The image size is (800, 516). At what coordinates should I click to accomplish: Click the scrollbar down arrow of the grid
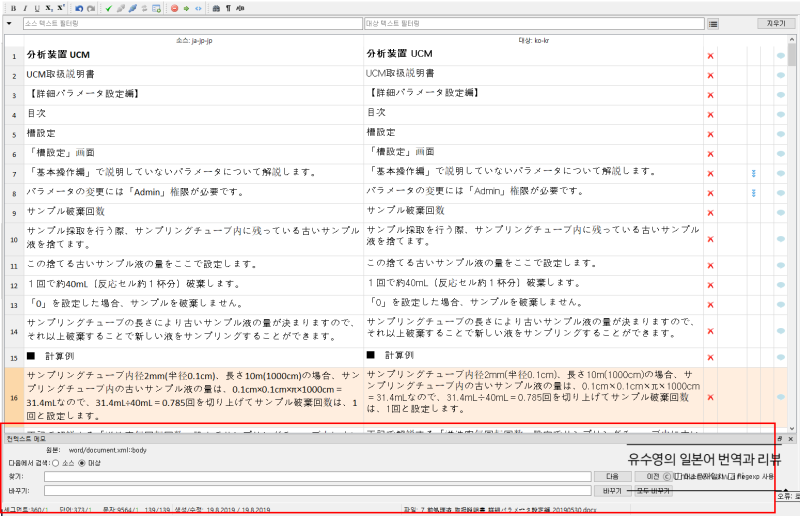click(792, 429)
